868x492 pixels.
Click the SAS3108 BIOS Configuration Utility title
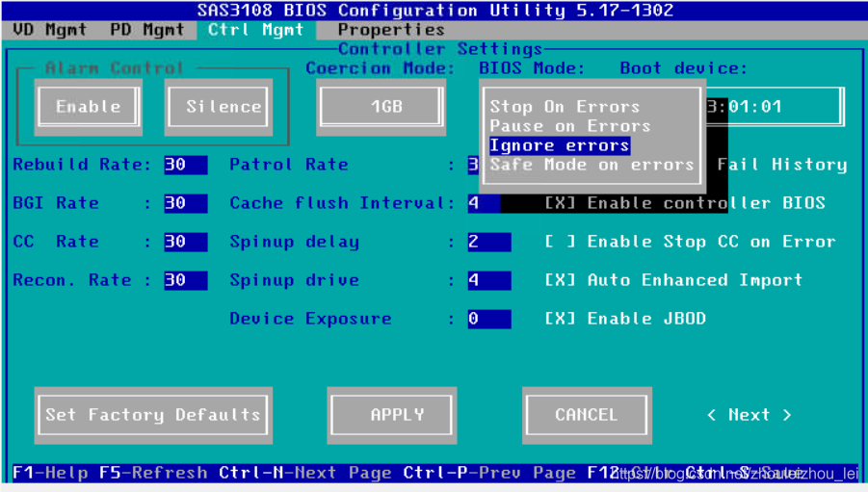click(434, 10)
